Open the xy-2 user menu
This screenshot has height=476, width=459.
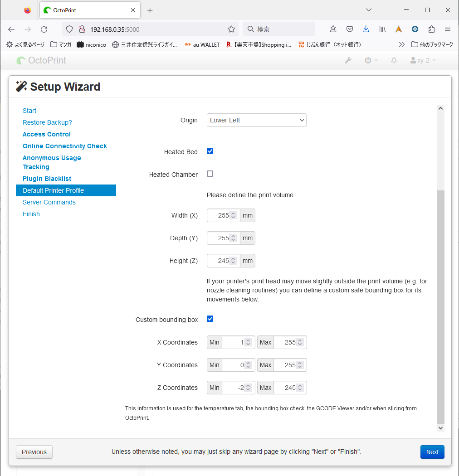[x=423, y=60]
